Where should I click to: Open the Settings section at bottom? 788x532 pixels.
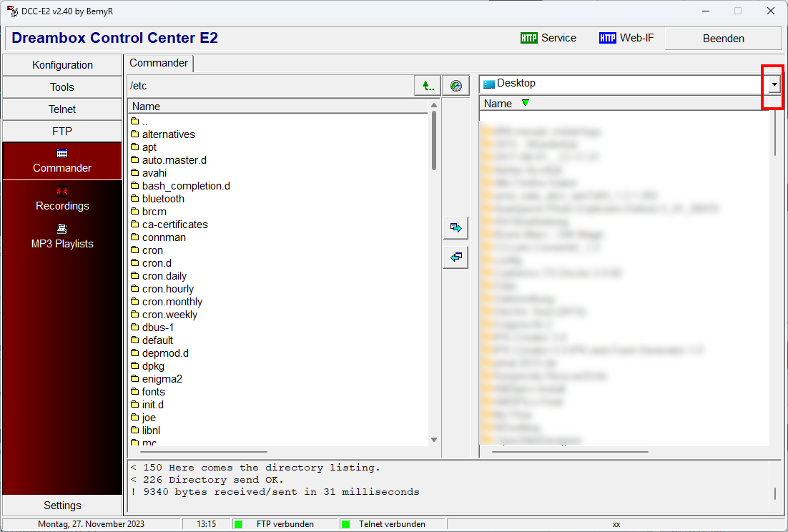[62, 506]
